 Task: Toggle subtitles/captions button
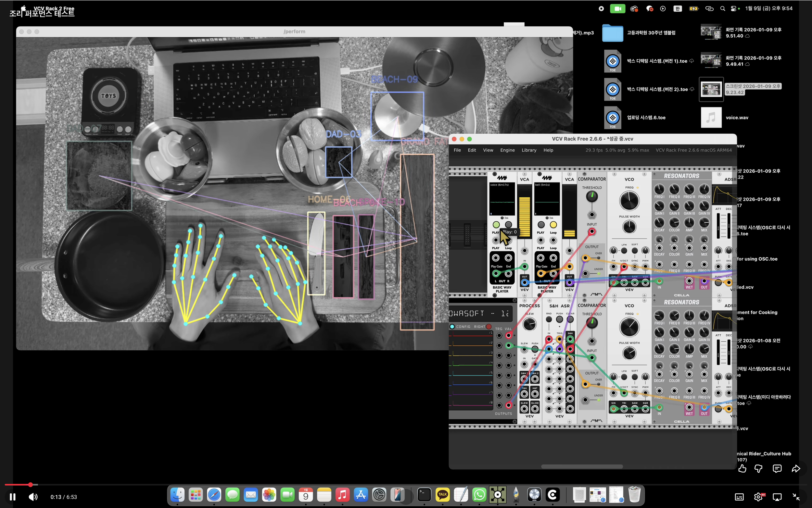739,497
